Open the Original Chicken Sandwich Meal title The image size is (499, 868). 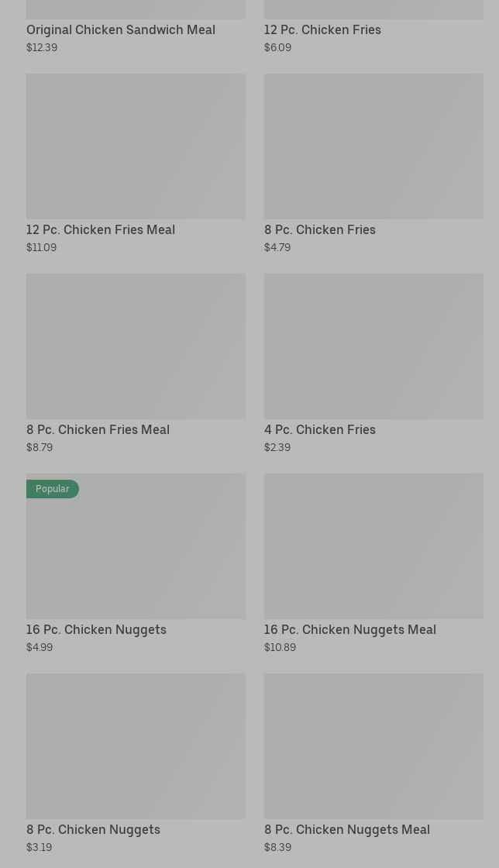121,29
